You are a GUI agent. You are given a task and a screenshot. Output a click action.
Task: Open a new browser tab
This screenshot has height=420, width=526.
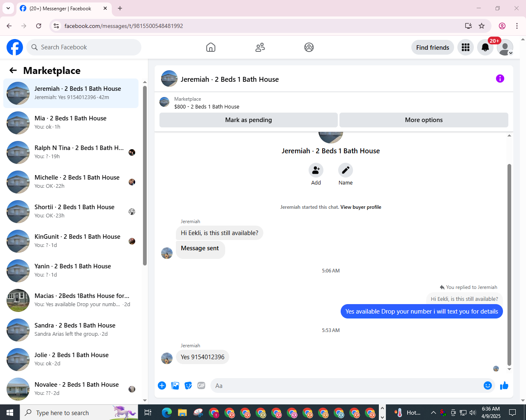click(x=120, y=8)
